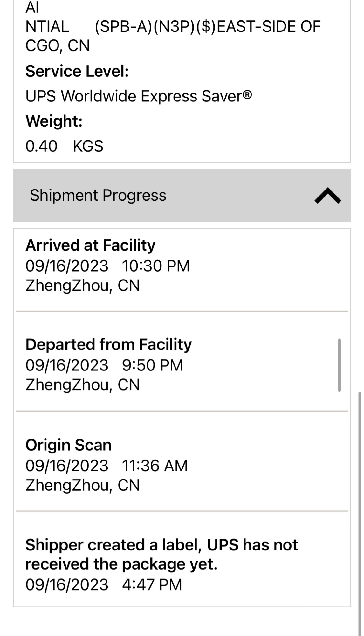The image size is (364, 636).
Task: Click the 11:36 AM origin scan timestamp
Action: (x=155, y=466)
